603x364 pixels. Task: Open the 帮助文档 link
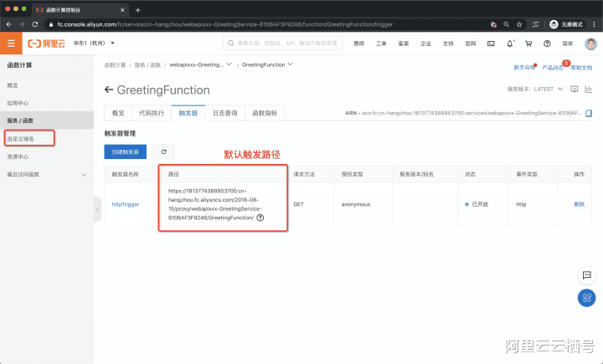point(581,68)
